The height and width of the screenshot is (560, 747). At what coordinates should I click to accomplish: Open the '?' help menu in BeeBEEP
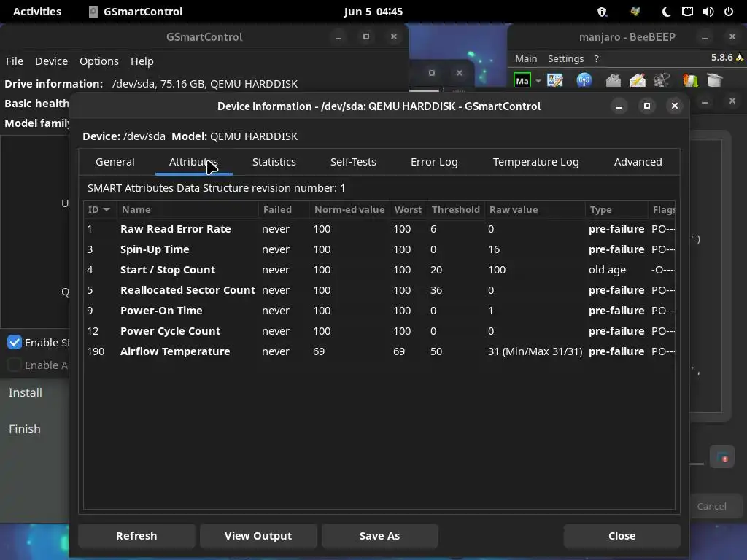click(x=597, y=58)
